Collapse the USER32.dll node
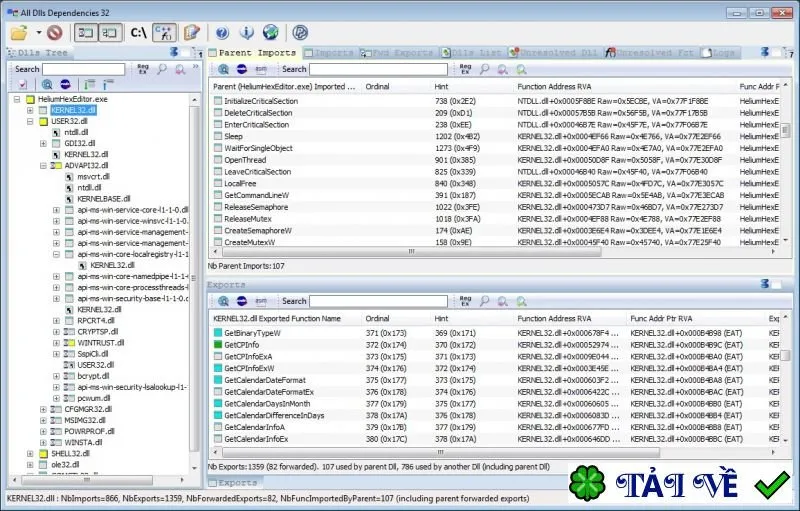This screenshot has width=800, height=511. pyautogui.click(x=30, y=121)
